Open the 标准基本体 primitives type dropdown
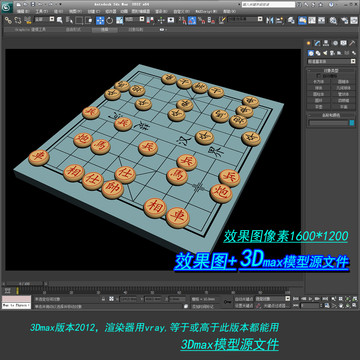This screenshot has height=360, width=360. click(332, 62)
